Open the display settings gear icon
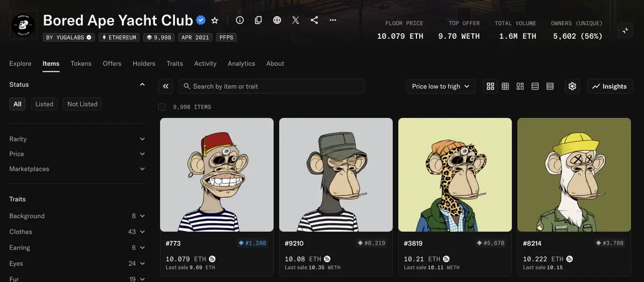Screen dimensions: 644x282 tap(572, 86)
